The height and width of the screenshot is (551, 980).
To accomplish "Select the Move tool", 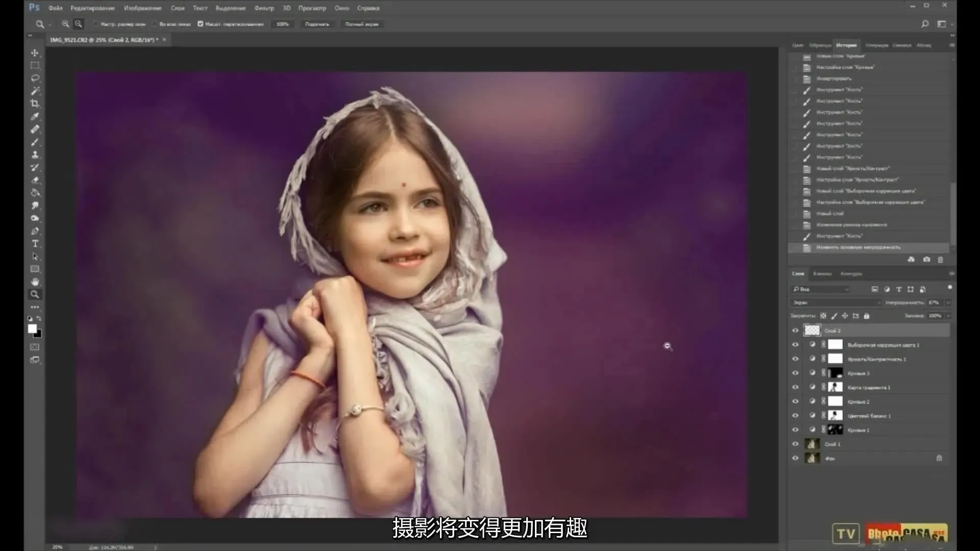I will pyautogui.click(x=35, y=53).
